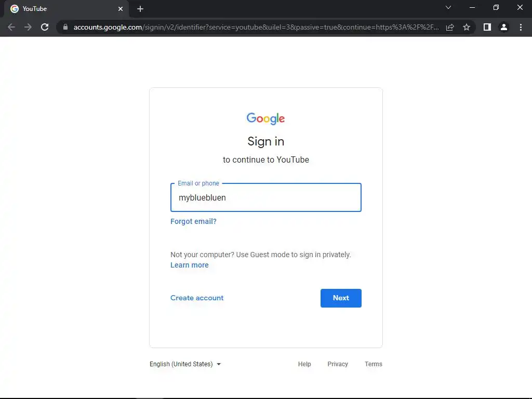
Task: Click the browser forward arrow
Action: pos(28,27)
